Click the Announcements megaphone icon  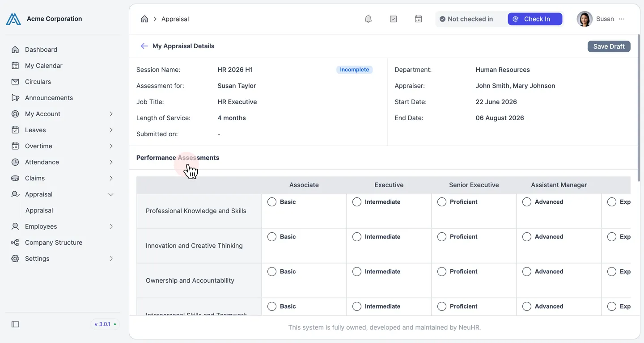(15, 98)
